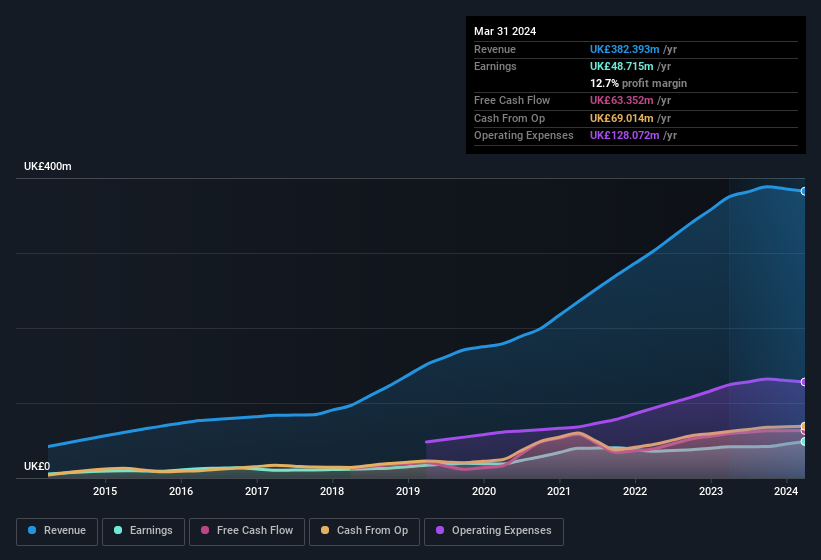Click the UK£0 y-axis label
The image size is (821, 560).
point(37,466)
